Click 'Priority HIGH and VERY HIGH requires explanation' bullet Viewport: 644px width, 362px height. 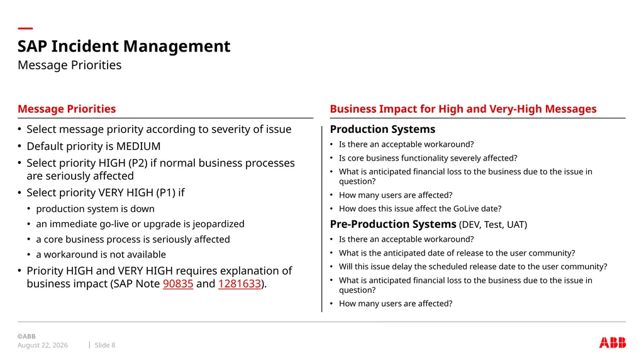coord(159,277)
